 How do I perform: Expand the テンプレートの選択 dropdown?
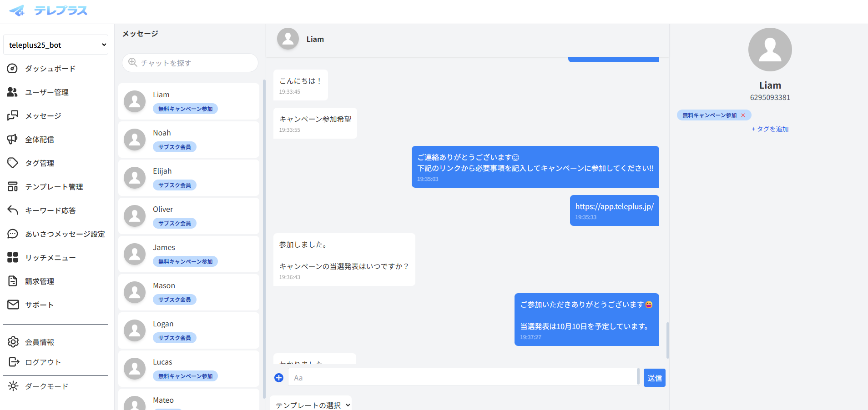point(311,404)
